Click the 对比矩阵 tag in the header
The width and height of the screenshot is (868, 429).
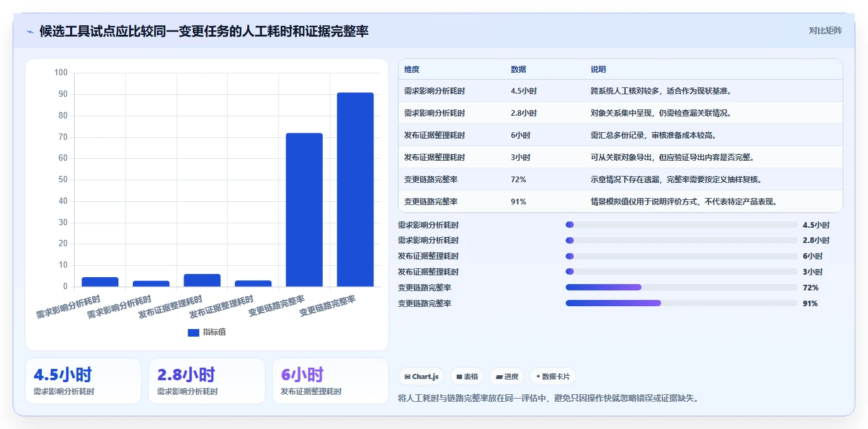pos(825,30)
